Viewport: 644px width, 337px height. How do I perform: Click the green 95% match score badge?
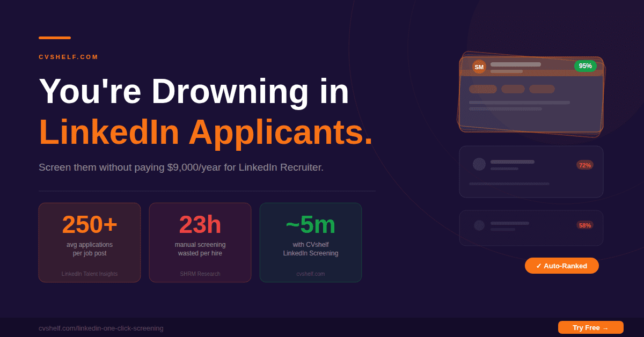[x=585, y=66]
